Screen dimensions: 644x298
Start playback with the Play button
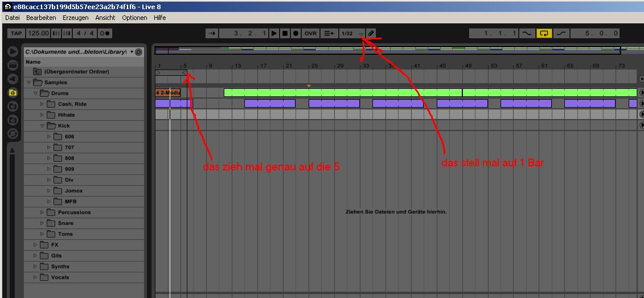(274, 33)
